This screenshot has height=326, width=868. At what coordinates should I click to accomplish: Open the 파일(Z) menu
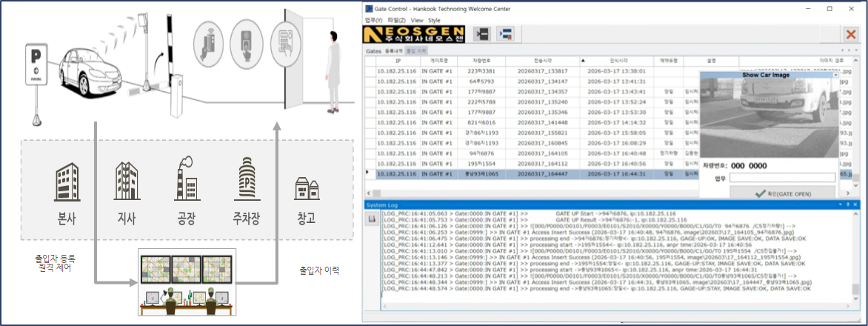click(398, 20)
